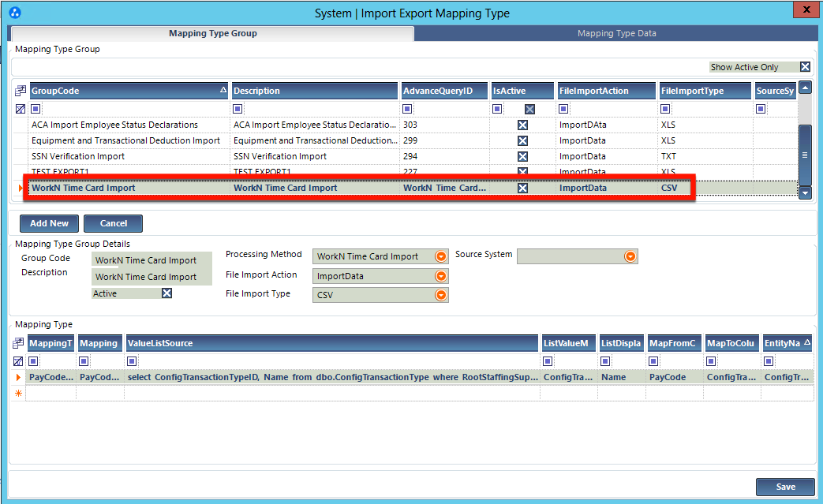Viewport: 823px width, 504px height.
Task: Click the application logo in the title bar
Action: pyautogui.click(x=14, y=13)
